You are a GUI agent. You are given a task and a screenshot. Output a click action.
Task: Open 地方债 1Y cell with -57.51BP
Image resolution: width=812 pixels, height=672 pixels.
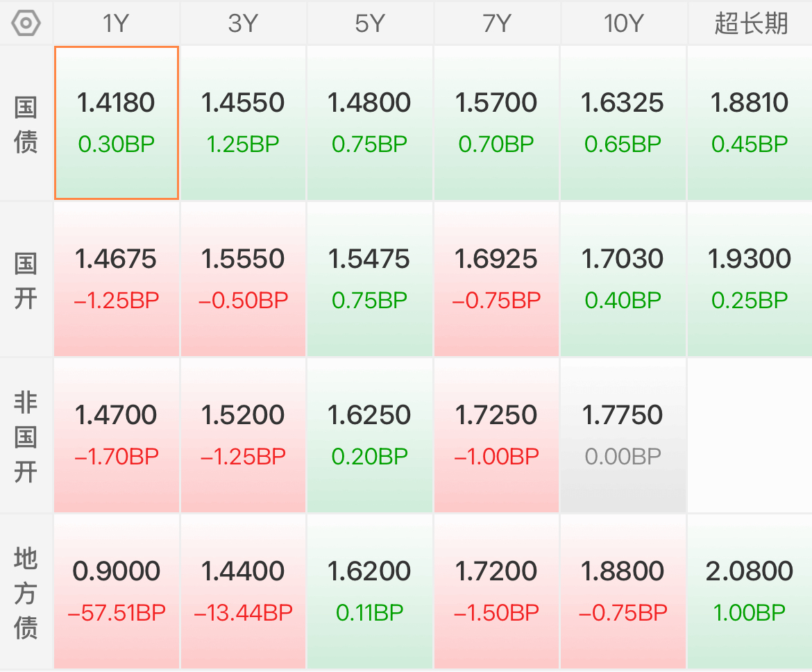pos(117,591)
